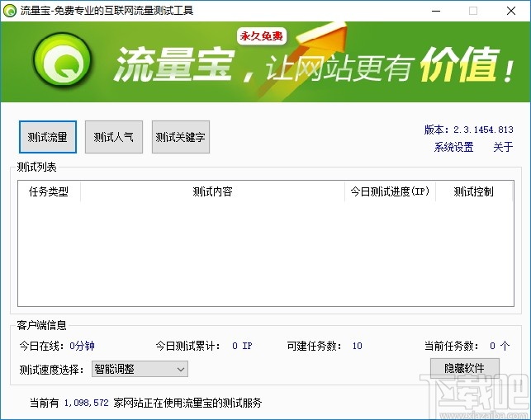
Task: Click the 隐藏软件 button
Action: [465, 368]
